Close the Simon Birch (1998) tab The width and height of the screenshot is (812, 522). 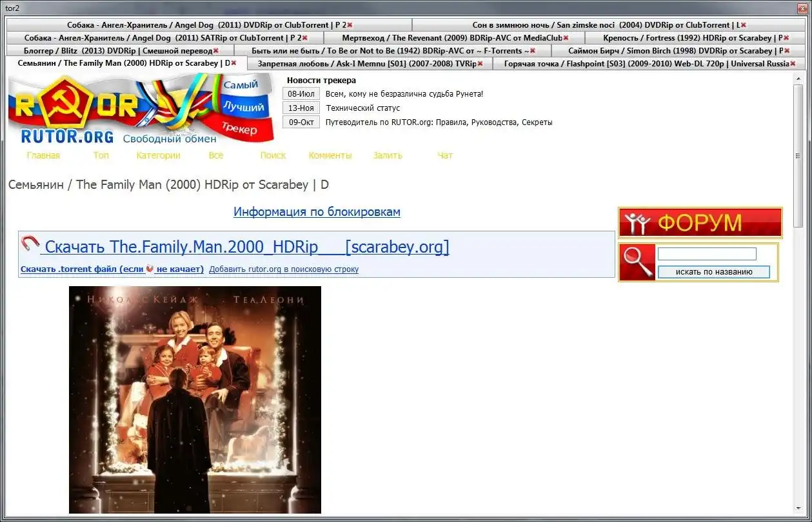click(x=787, y=51)
